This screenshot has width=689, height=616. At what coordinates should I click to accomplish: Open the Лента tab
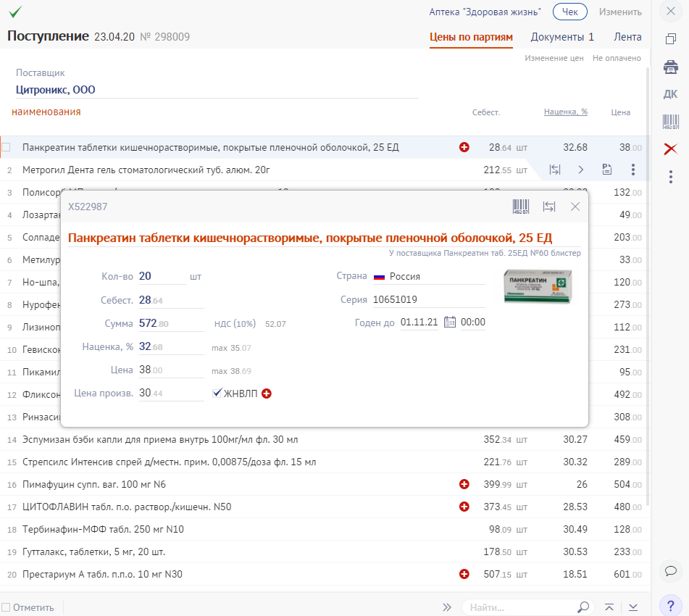(627, 37)
